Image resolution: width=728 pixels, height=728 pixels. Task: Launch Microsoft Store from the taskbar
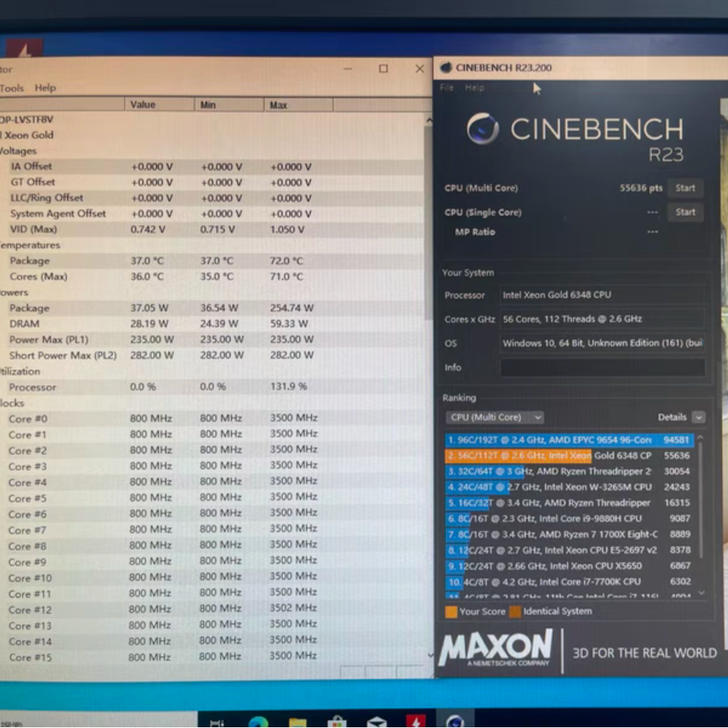[x=337, y=720]
